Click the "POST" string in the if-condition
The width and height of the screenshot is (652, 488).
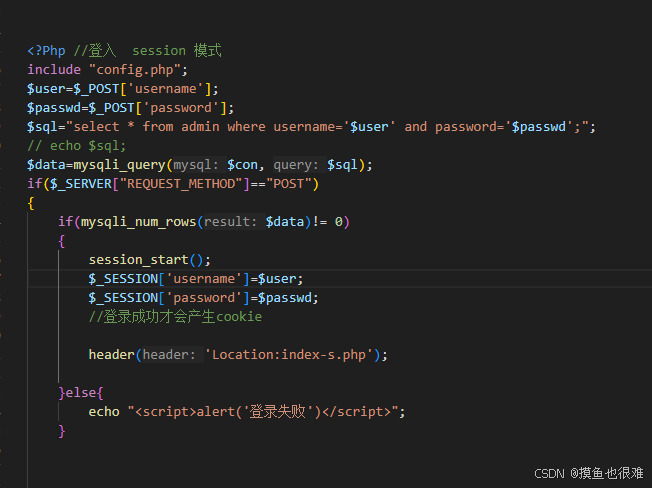coord(288,184)
